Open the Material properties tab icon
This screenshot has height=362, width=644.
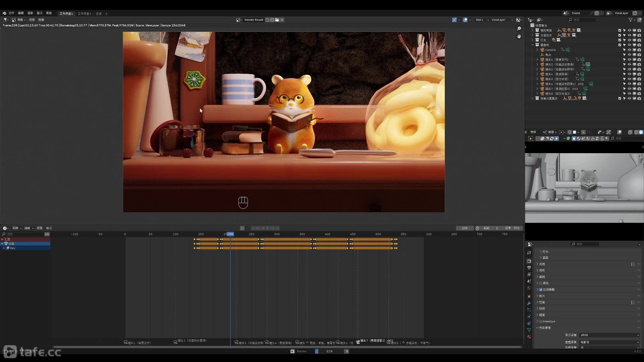529,337
